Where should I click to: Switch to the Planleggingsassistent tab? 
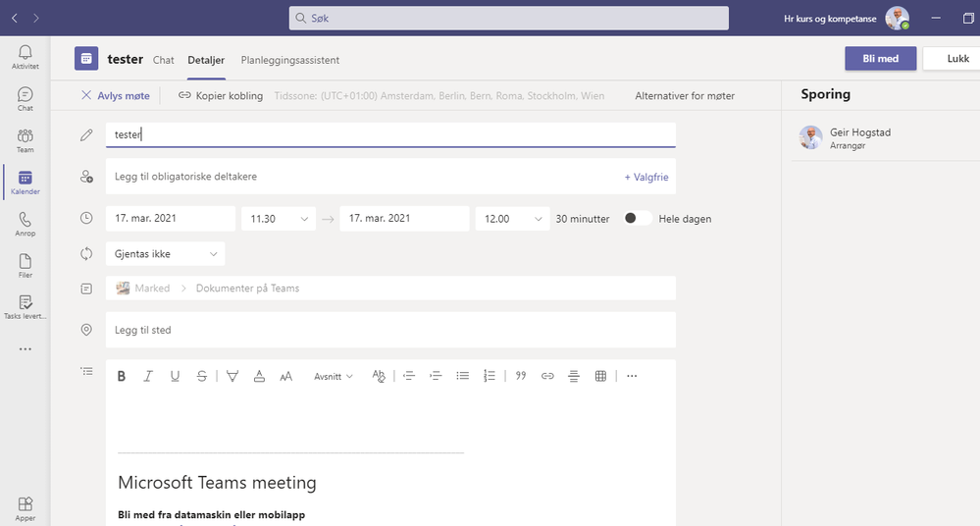(290, 60)
